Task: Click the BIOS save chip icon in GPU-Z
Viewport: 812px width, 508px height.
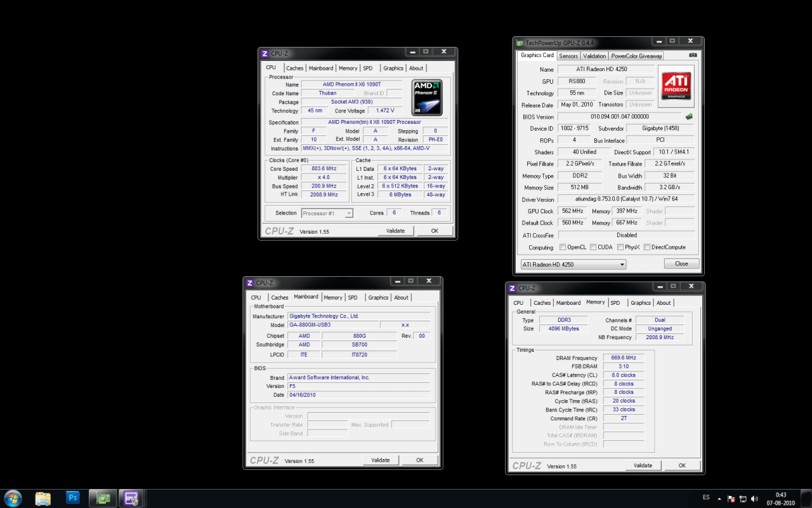Action: coord(689,116)
